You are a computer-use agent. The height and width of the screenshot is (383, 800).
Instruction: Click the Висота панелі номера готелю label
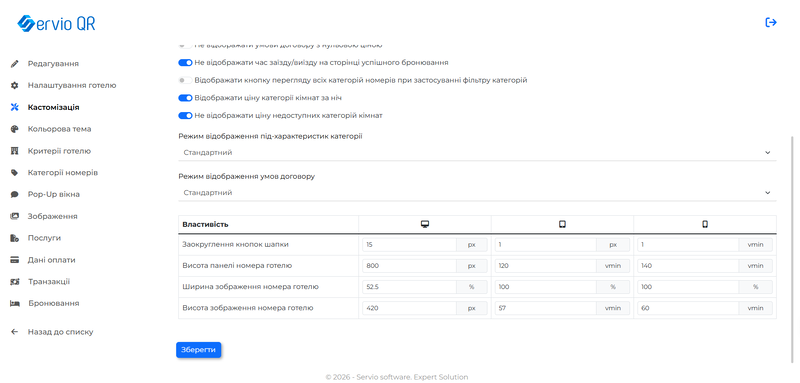[237, 266]
